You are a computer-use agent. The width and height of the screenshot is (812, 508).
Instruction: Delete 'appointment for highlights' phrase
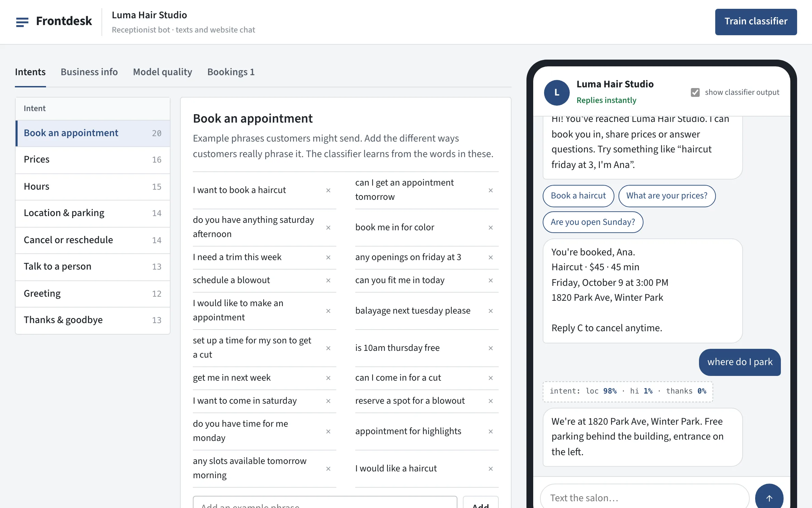pos(491,431)
